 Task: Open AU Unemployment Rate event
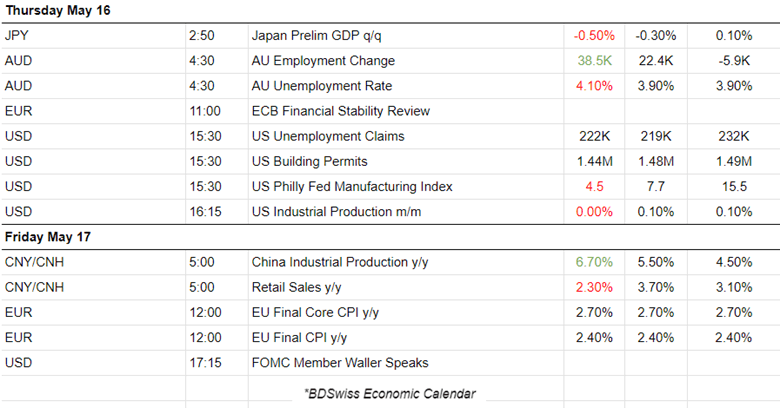[326, 86]
